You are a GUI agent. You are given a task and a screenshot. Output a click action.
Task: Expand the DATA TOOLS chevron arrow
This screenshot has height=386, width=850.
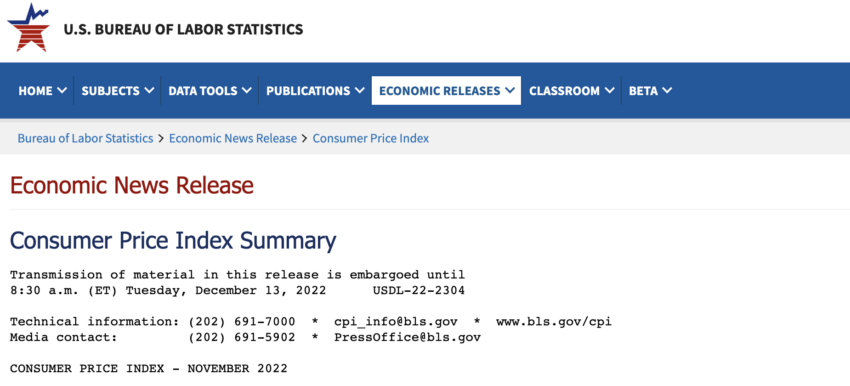(x=247, y=91)
